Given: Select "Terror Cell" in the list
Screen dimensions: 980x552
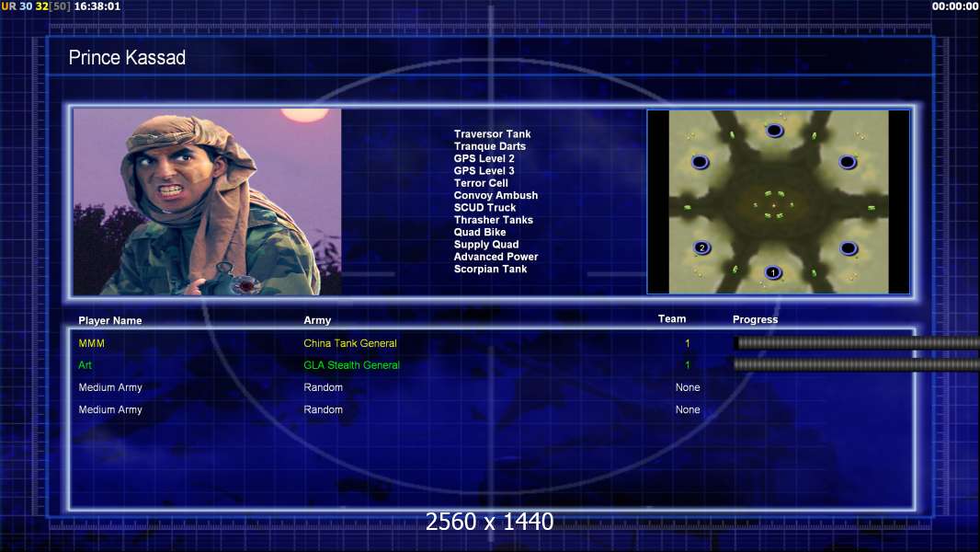Looking at the screenshot, I should 481,183.
